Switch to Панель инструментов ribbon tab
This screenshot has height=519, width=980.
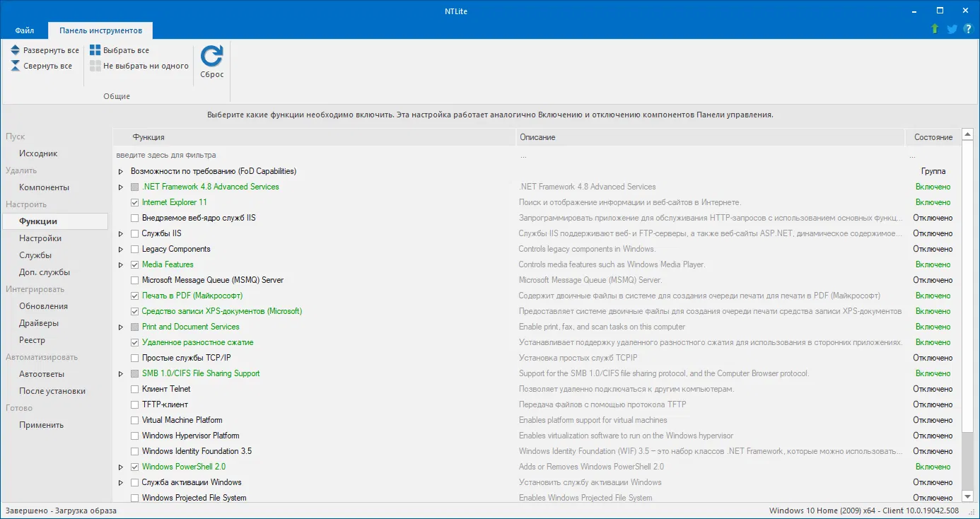click(x=100, y=30)
